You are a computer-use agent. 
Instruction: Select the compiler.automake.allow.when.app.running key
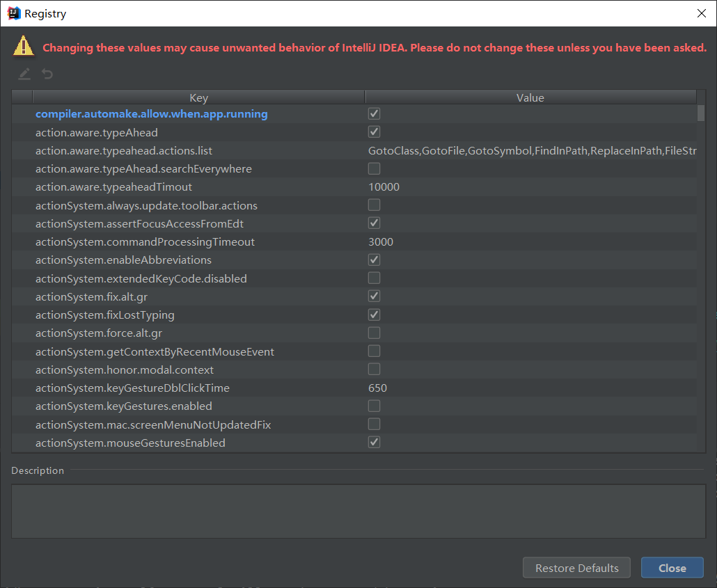(152, 114)
